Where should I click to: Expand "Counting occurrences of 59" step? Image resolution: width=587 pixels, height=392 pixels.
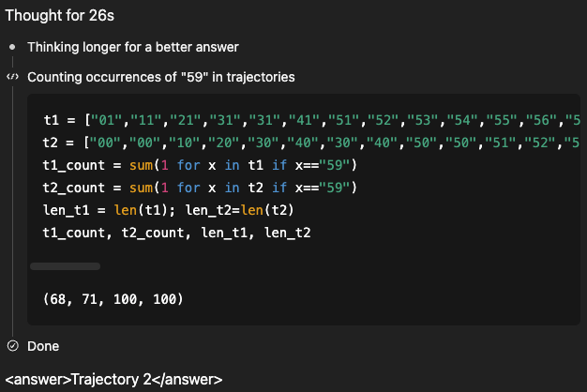coord(161,76)
